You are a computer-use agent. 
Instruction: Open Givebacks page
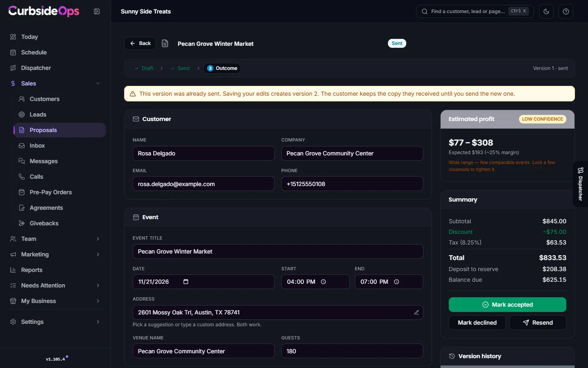(x=60, y=223)
